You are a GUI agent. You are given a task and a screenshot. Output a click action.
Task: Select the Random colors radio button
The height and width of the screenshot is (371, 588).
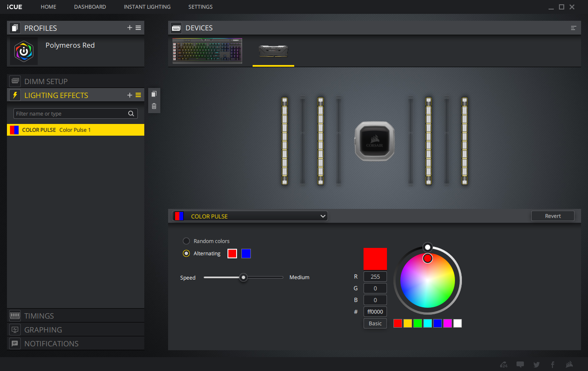186,241
